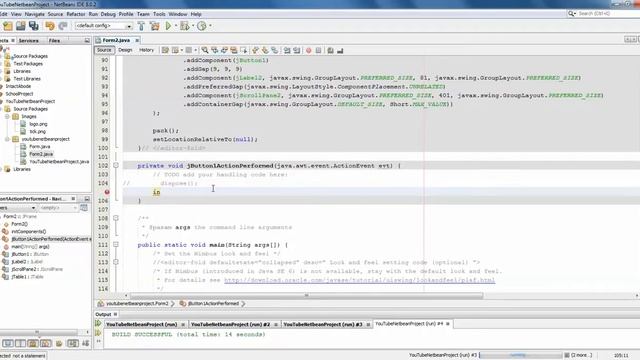Switch to Source editor view
The height and width of the screenshot is (360, 640).
[x=104, y=50]
